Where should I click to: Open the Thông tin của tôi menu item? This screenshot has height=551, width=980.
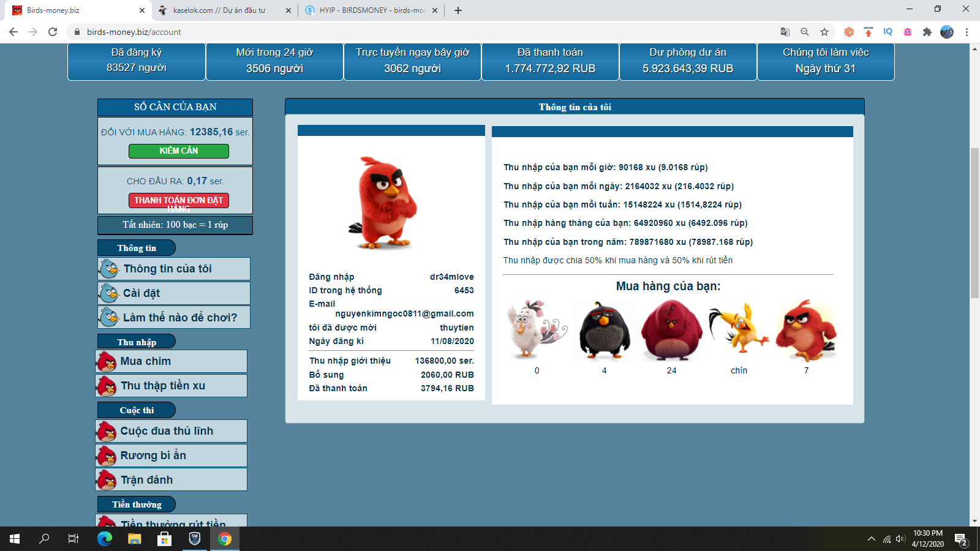(174, 269)
